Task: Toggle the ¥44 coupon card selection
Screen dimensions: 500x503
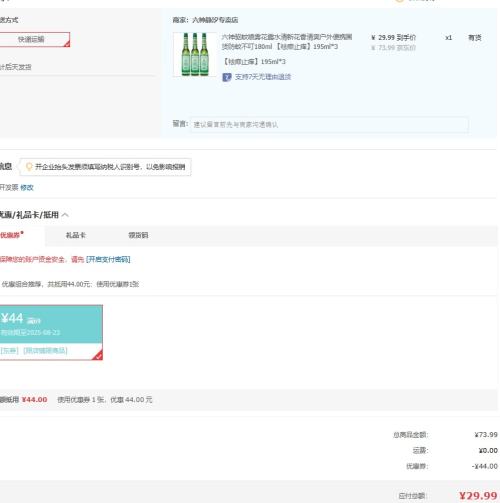Action: pos(51,332)
